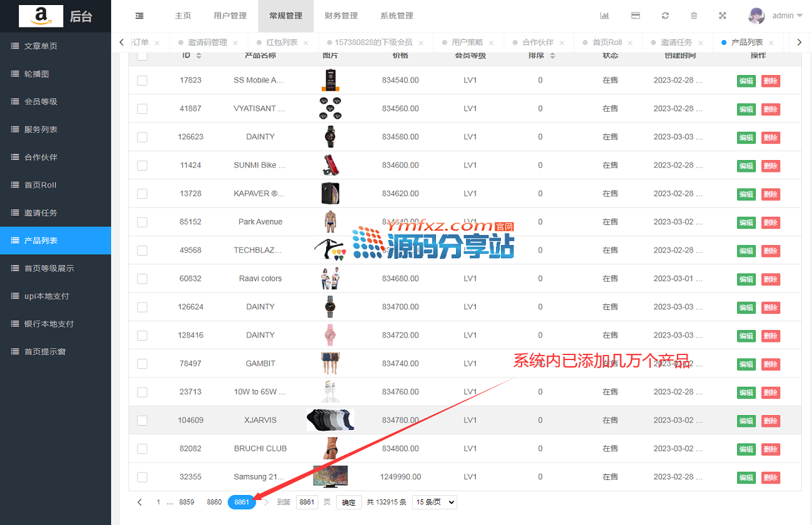Click 删除 button for GAMBIT product
812x525 pixels.
(x=770, y=364)
